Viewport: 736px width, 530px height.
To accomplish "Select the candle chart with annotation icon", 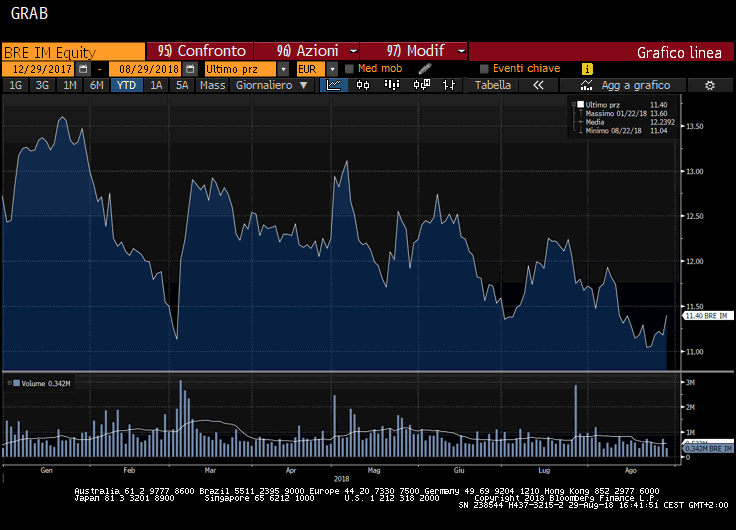I will pos(421,85).
